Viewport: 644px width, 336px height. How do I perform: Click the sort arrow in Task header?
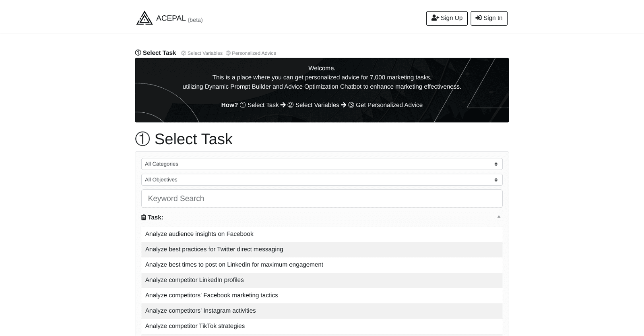(499, 217)
